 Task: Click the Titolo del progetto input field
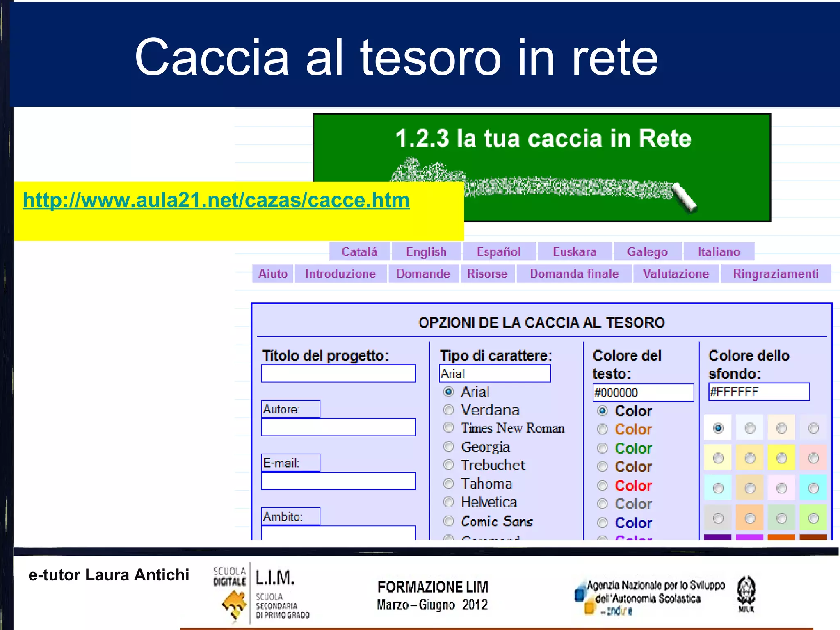(338, 374)
